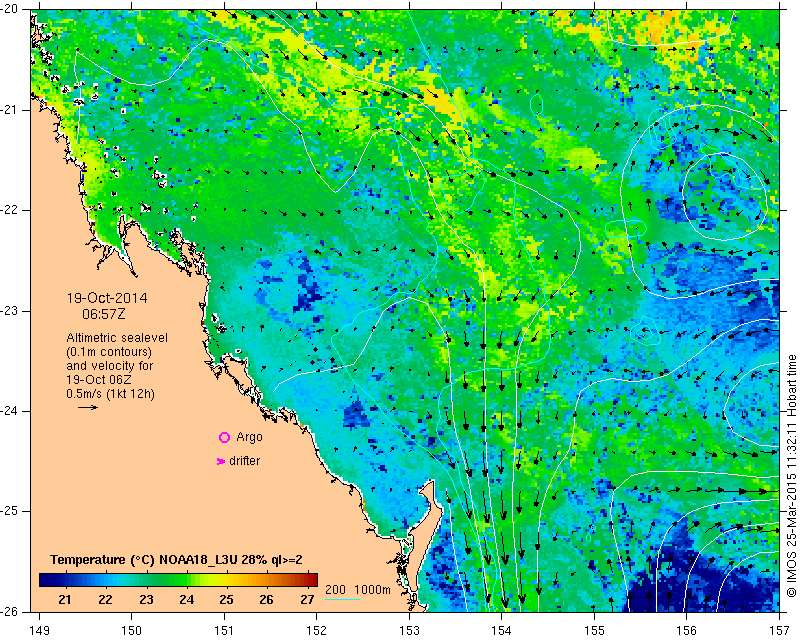Click the longitude axis label 154
The width and height of the screenshot is (800, 640).
point(502,631)
